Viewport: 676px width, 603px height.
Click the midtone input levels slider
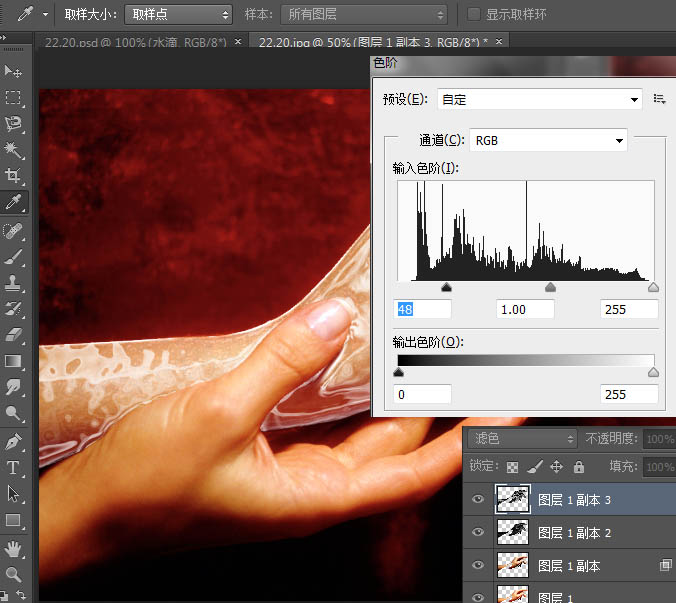[550, 287]
